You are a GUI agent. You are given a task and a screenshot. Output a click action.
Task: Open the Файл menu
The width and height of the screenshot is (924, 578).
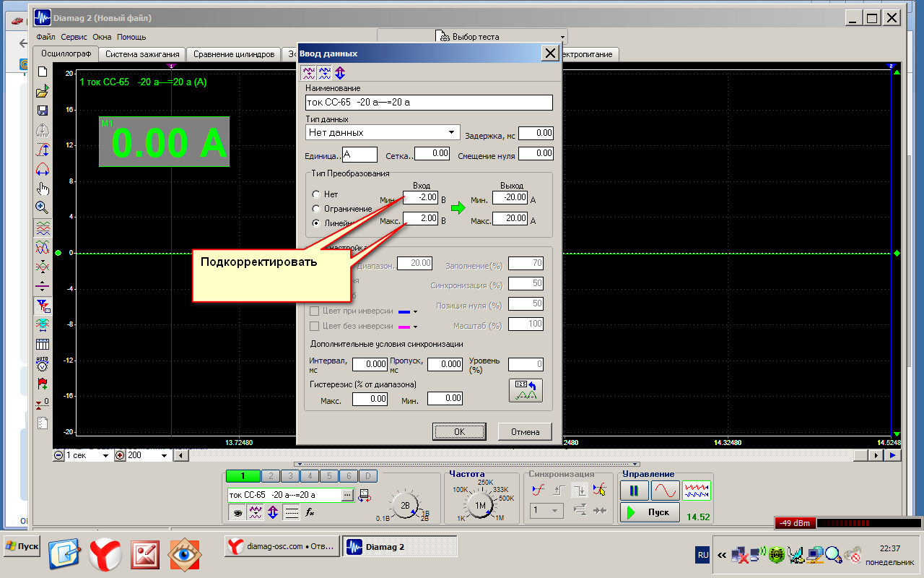(x=45, y=37)
